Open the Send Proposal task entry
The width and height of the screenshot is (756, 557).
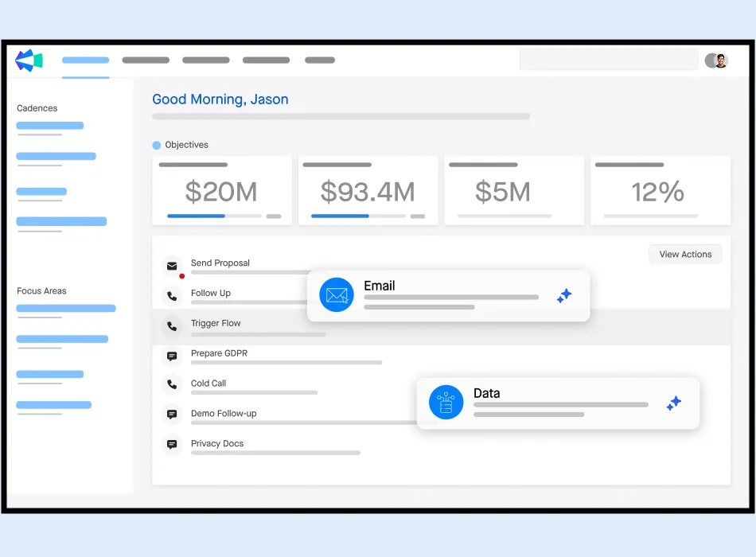click(220, 263)
